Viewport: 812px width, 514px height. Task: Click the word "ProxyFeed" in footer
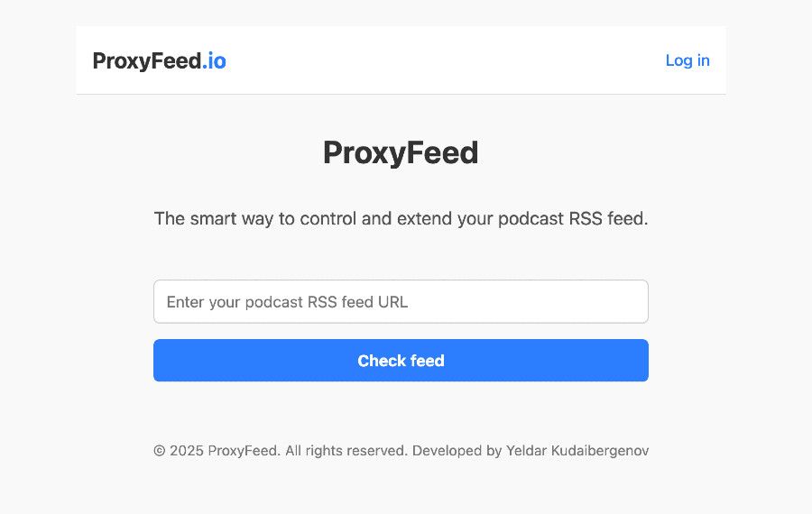[243, 451]
